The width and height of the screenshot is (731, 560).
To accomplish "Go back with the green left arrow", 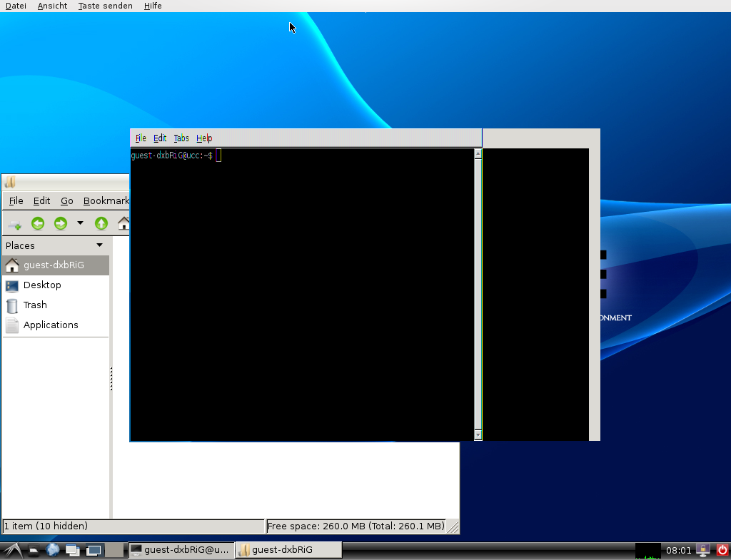I will [x=38, y=224].
